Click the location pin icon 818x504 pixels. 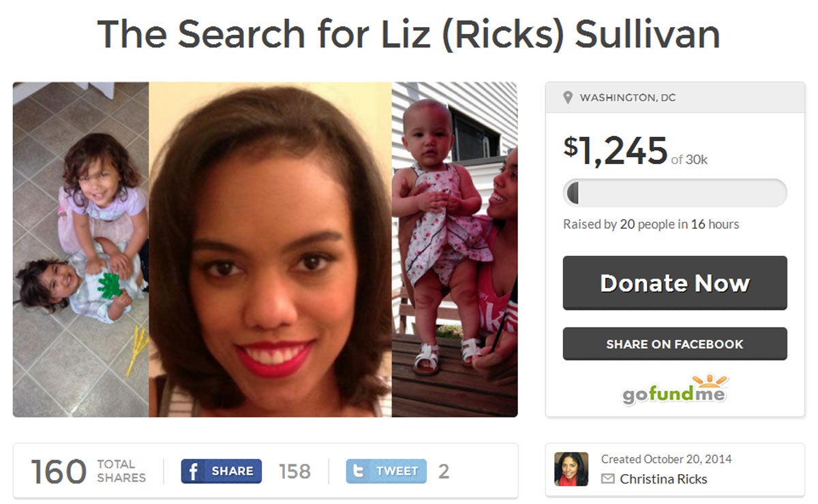(x=568, y=98)
